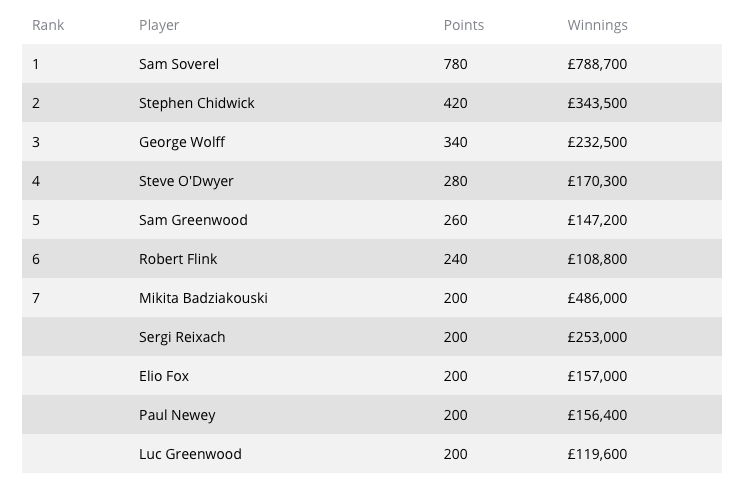This screenshot has width=747, height=495.
Task: Select Mikita Badziakouski's name
Action: tap(203, 298)
